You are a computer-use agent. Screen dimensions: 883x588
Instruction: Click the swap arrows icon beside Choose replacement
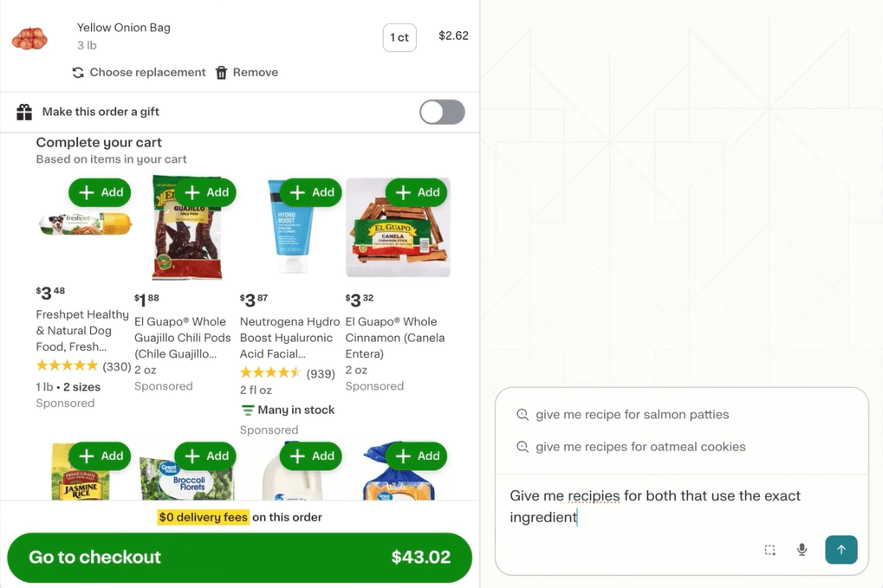pyautogui.click(x=78, y=73)
